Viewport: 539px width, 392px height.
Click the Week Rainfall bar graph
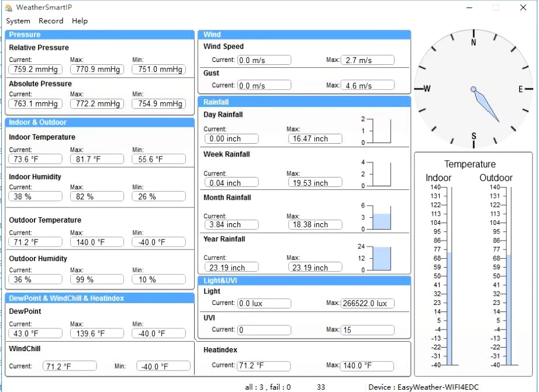pos(382,174)
